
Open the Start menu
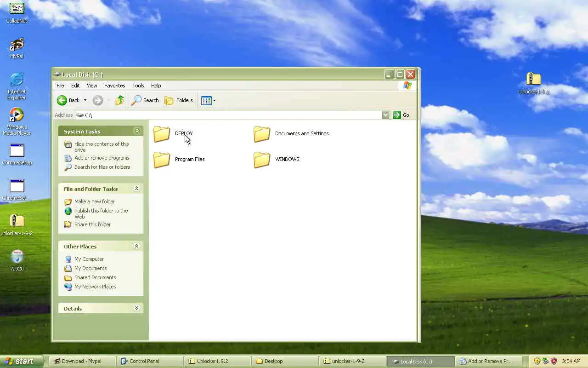21,361
